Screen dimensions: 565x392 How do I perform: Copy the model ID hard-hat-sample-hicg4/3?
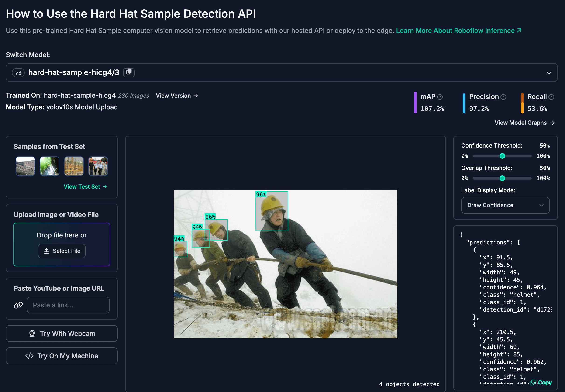click(129, 72)
